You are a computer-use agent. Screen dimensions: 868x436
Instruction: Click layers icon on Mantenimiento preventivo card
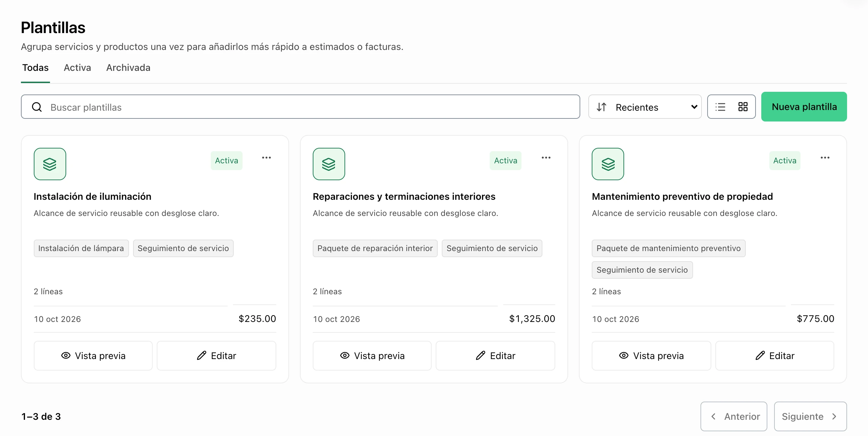[608, 164]
